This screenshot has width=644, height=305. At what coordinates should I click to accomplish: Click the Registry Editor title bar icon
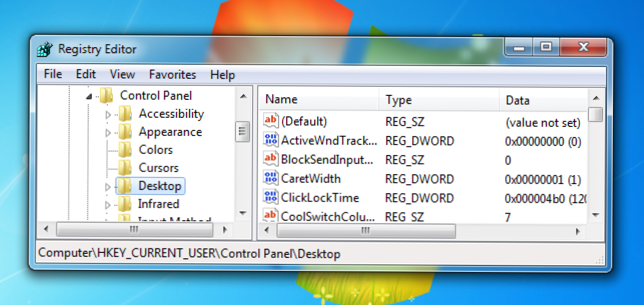45,49
